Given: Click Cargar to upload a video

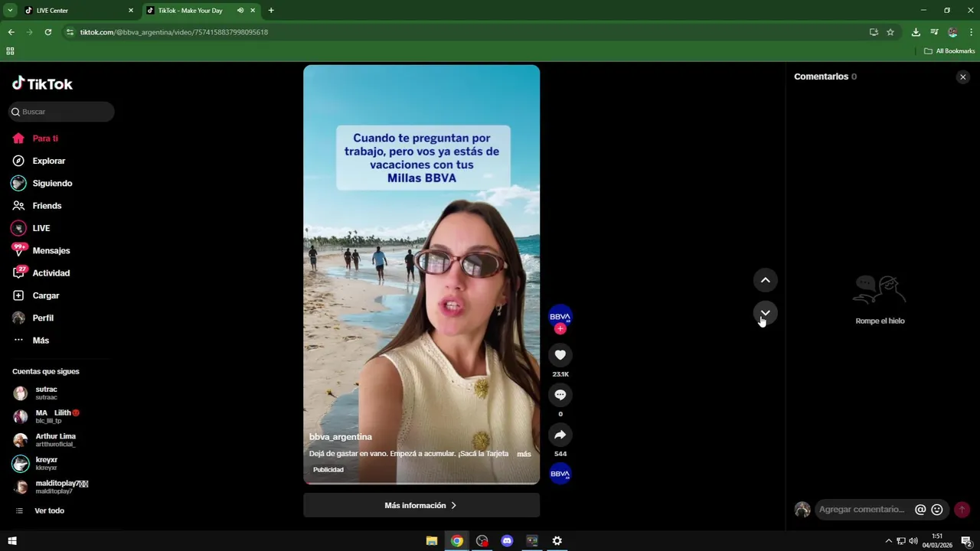Looking at the screenshot, I should click(45, 295).
